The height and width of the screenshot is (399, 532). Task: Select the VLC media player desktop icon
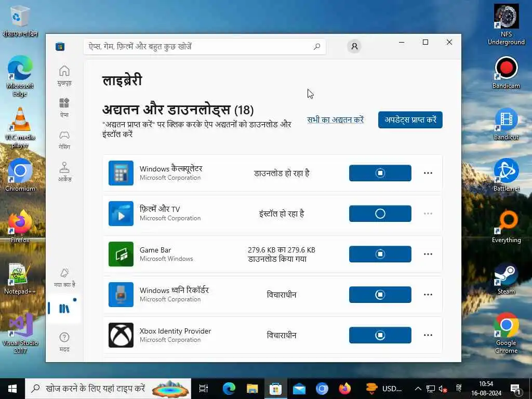coord(20,128)
